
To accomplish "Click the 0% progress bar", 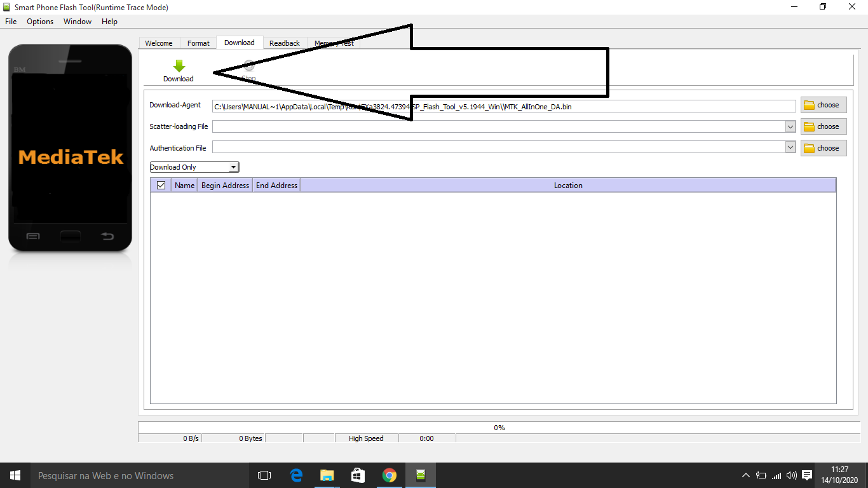I will (x=499, y=428).
